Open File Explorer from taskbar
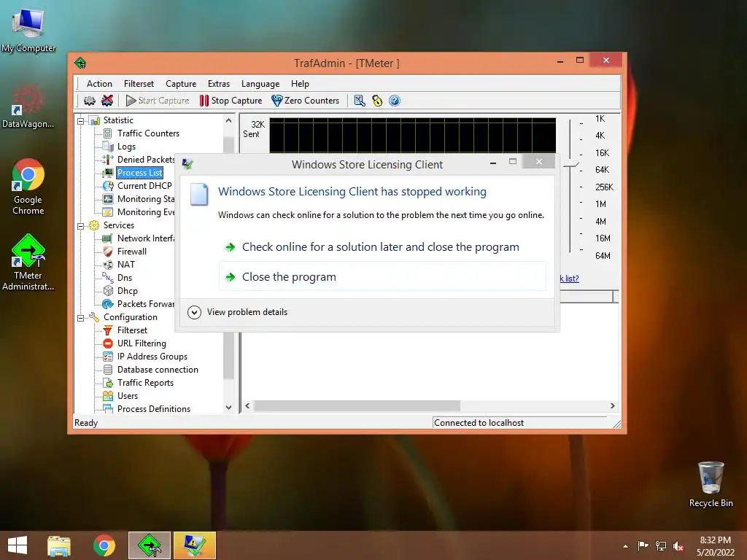This screenshot has width=747, height=560. [x=59, y=545]
